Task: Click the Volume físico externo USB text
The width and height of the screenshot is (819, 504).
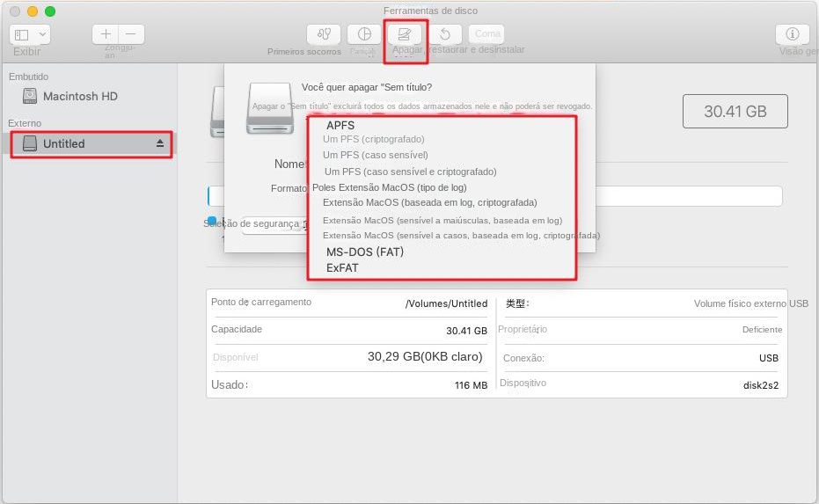Action: click(x=750, y=303)
